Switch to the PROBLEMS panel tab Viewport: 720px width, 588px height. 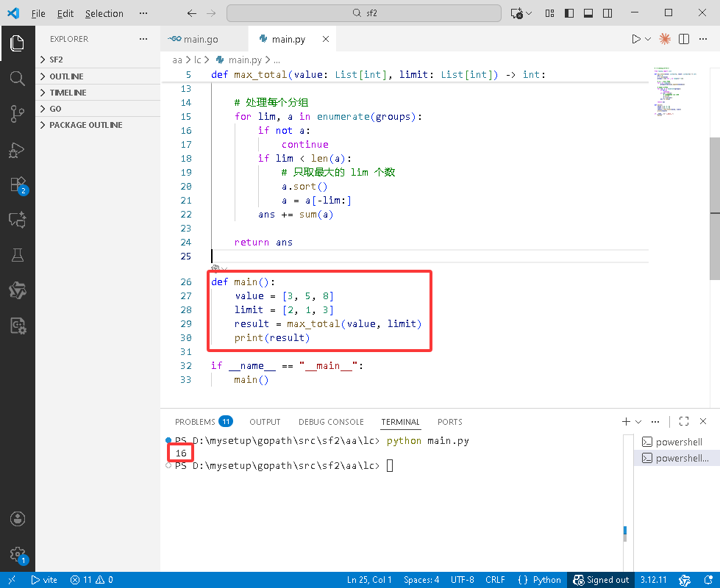coord(204,421)
